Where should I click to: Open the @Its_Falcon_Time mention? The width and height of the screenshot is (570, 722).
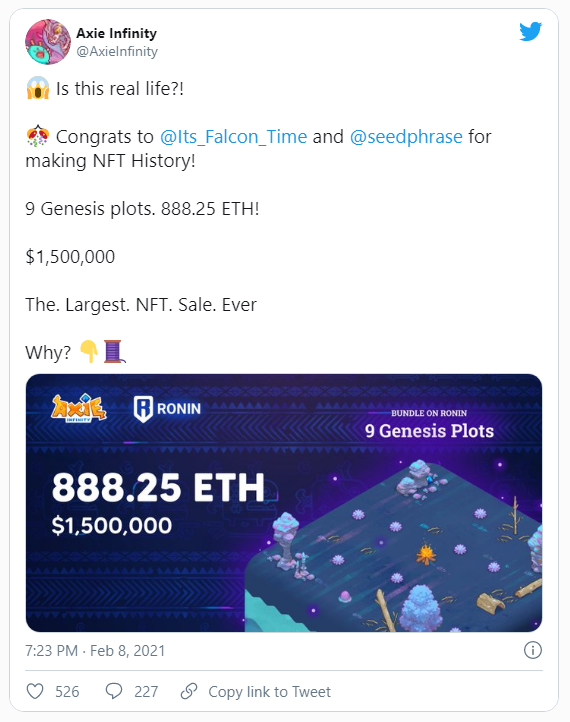[233, 137]
